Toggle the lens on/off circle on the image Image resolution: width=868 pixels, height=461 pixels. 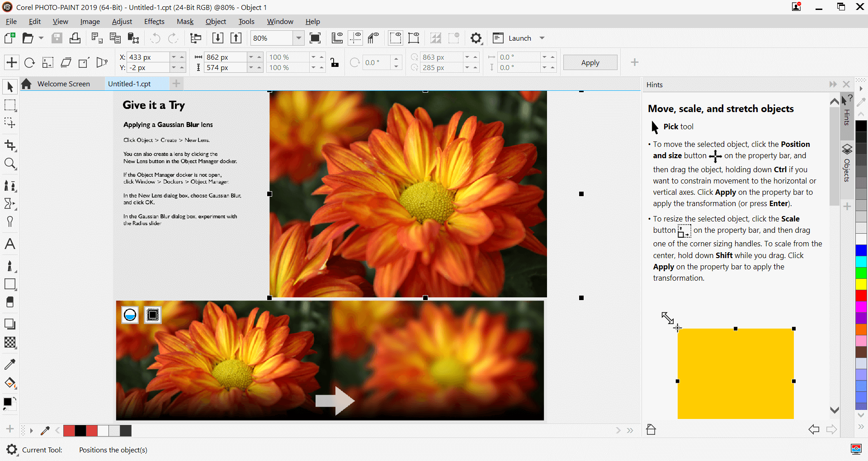[x=130, y=315]
